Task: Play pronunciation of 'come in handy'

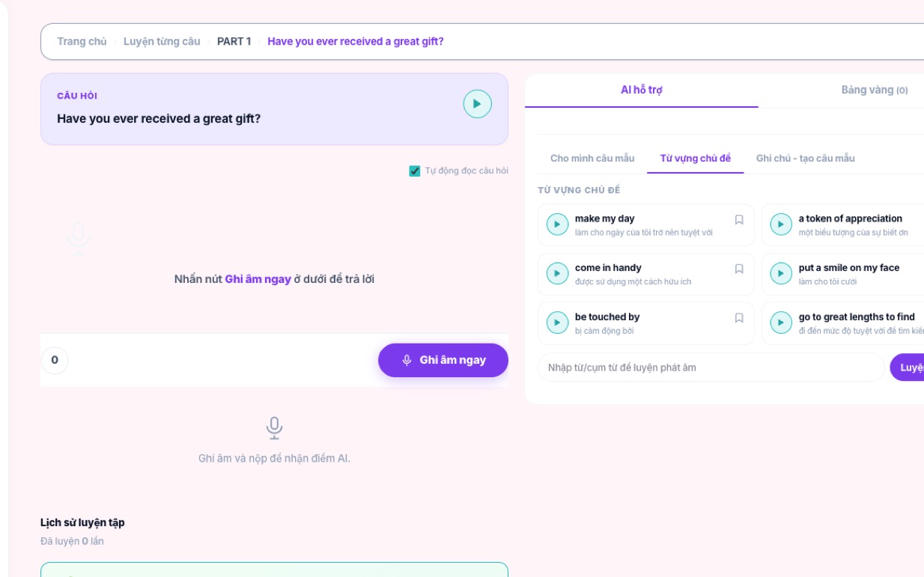Action: click(557, 274)
